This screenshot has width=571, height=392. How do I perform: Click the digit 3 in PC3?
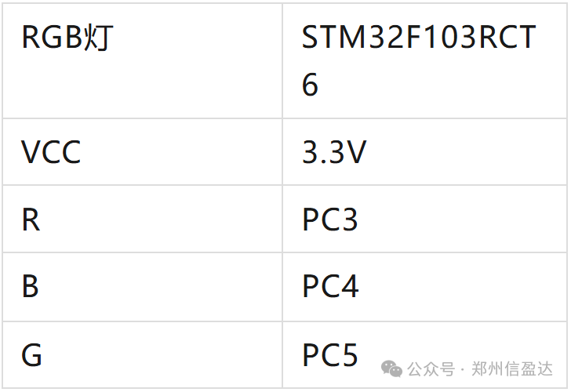(349, 220)
